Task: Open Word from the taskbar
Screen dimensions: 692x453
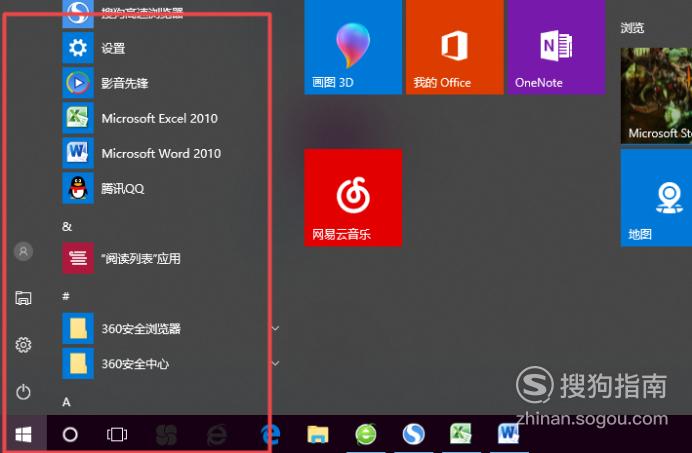Action: point(508,434)
